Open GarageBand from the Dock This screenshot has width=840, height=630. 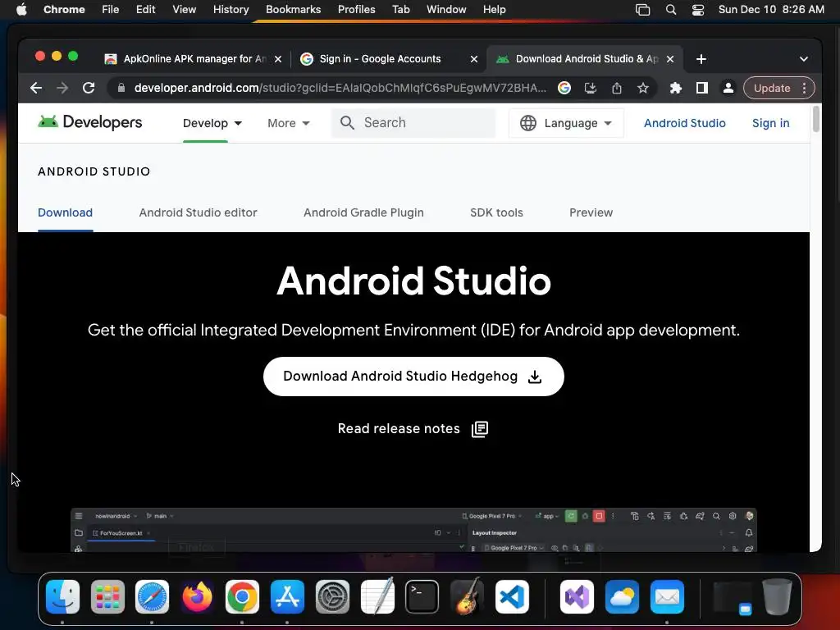click(467, 596)
